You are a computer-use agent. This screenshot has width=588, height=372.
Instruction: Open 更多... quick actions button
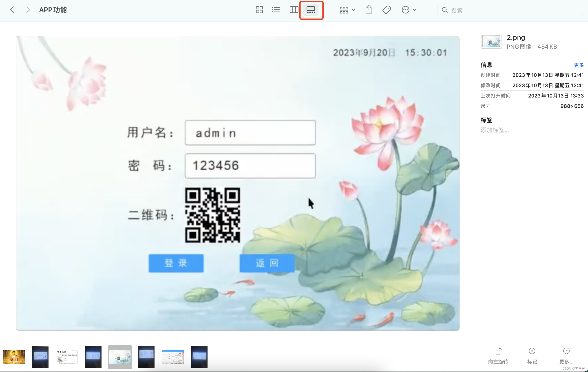[x=566, y=356]
